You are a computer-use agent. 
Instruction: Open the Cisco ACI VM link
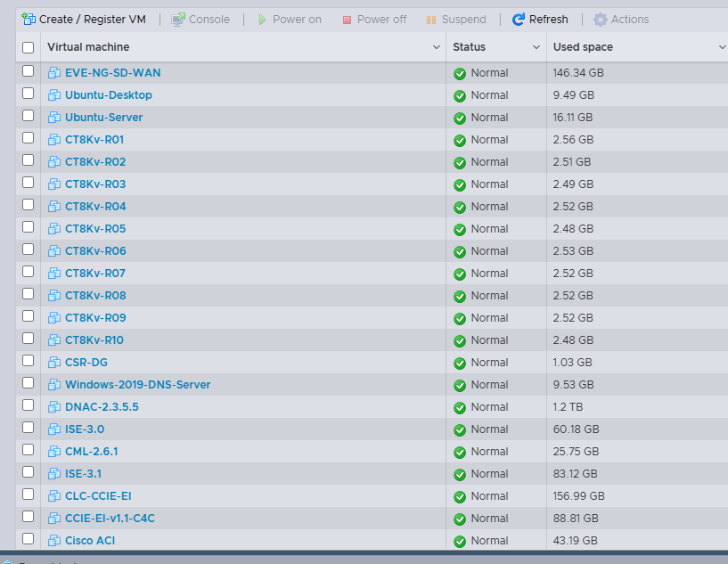pyautogui.click(x=90, y=541)
